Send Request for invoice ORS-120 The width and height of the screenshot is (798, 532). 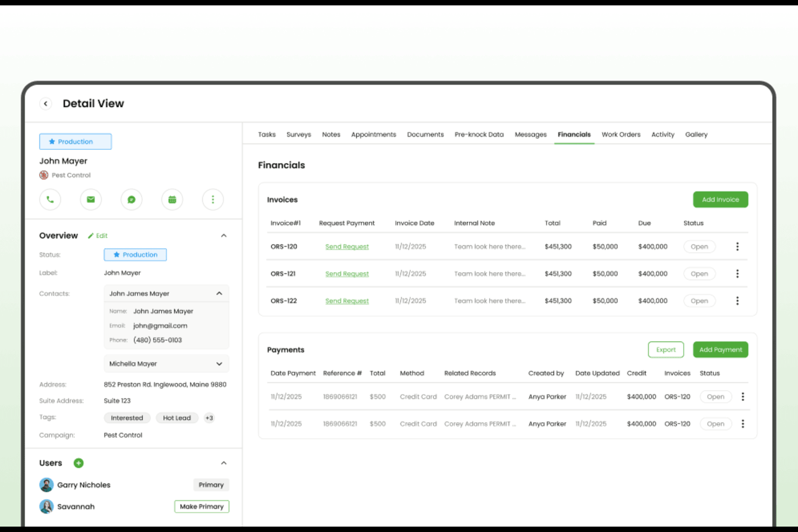pos(347,247)
